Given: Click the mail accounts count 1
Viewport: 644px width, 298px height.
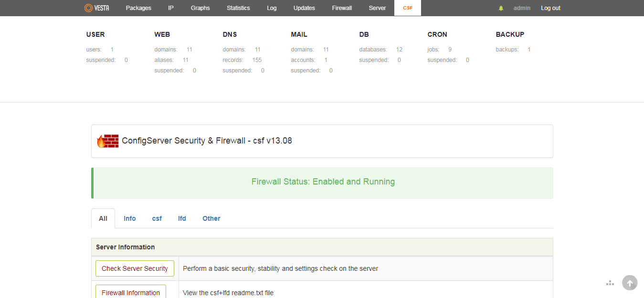Looking at the screenshot, I should (326, 60).
